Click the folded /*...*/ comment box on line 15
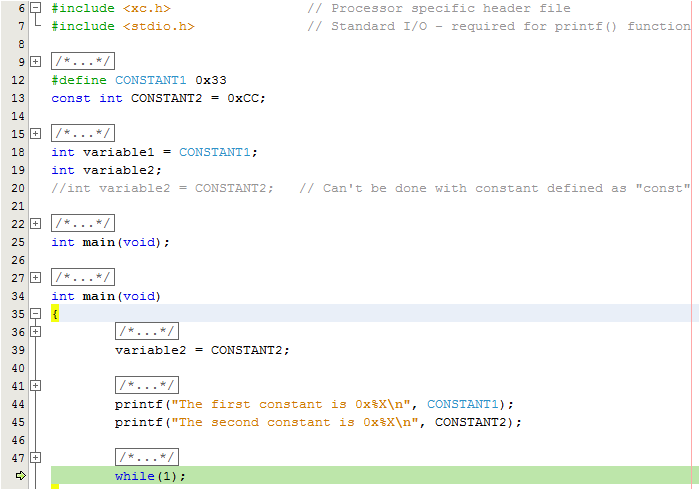This screenshot has height=490, width=700. [83, 133]
